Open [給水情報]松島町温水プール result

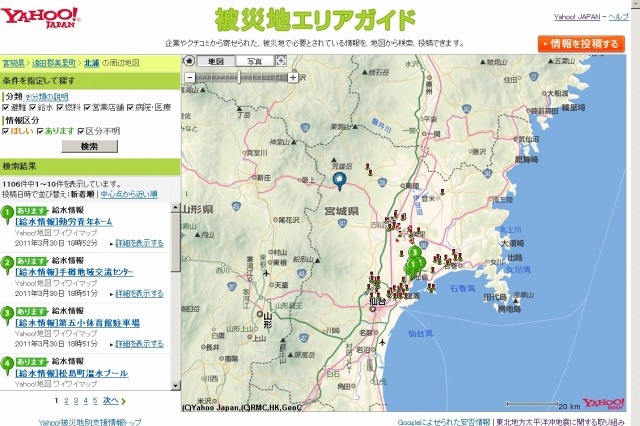click(x=71, y=373)
